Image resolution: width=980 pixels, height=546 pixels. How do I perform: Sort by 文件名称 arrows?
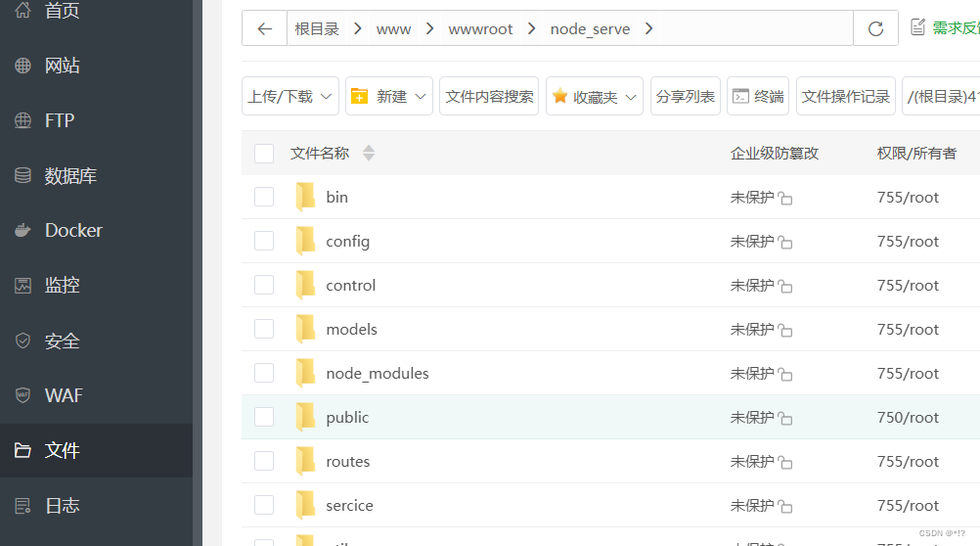[x=369, y=154]
